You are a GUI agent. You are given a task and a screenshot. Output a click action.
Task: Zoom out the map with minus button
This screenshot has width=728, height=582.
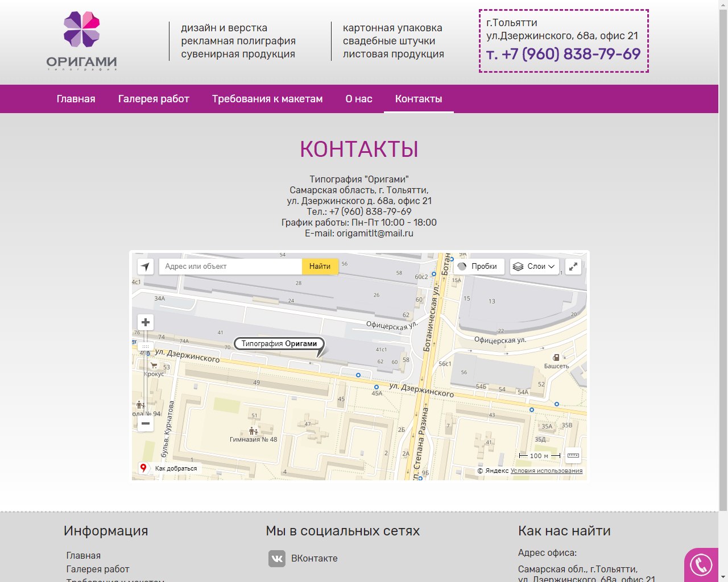pos(146,423)
